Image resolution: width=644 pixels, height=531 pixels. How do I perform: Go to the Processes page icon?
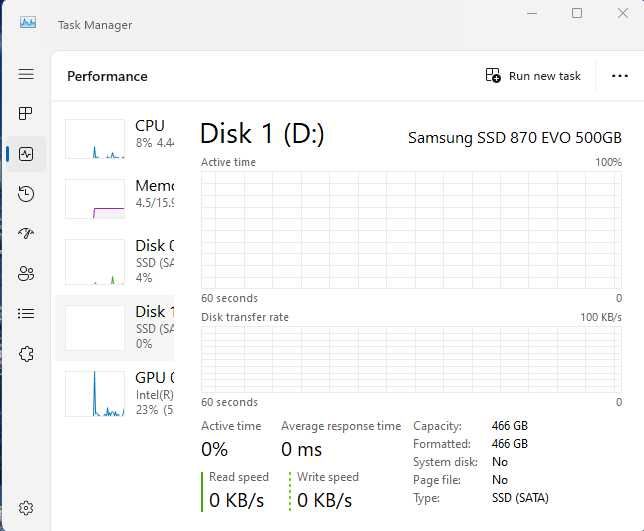[26, 113]
